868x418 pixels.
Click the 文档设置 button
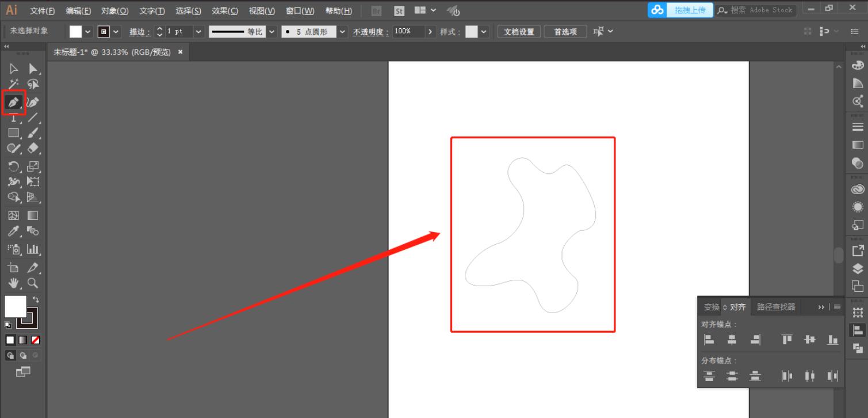519,32
